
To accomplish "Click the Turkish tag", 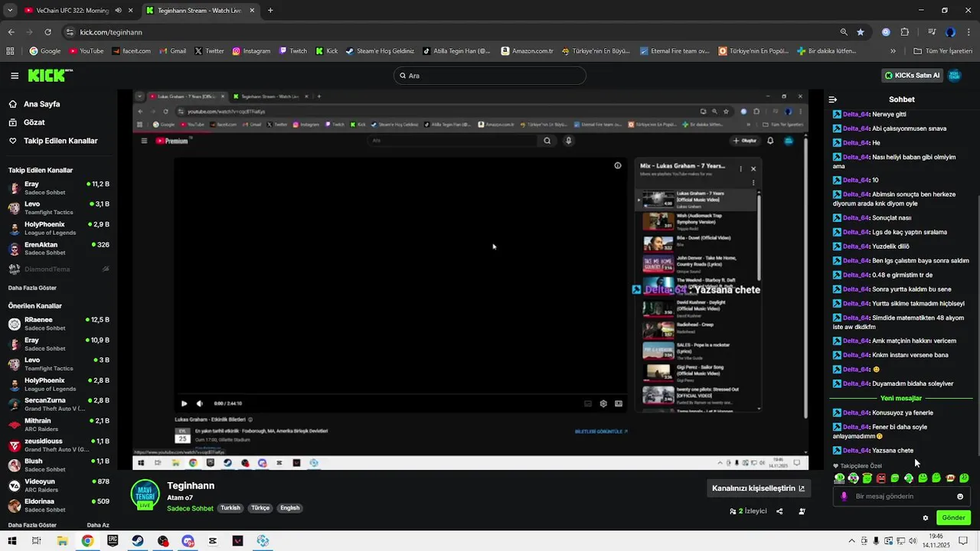I will point(230,508).
